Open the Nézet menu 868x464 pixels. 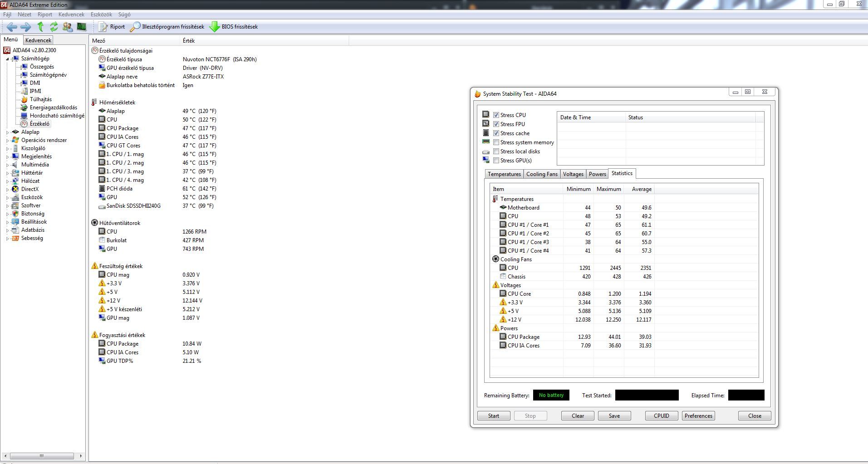(x=25, y=15)
